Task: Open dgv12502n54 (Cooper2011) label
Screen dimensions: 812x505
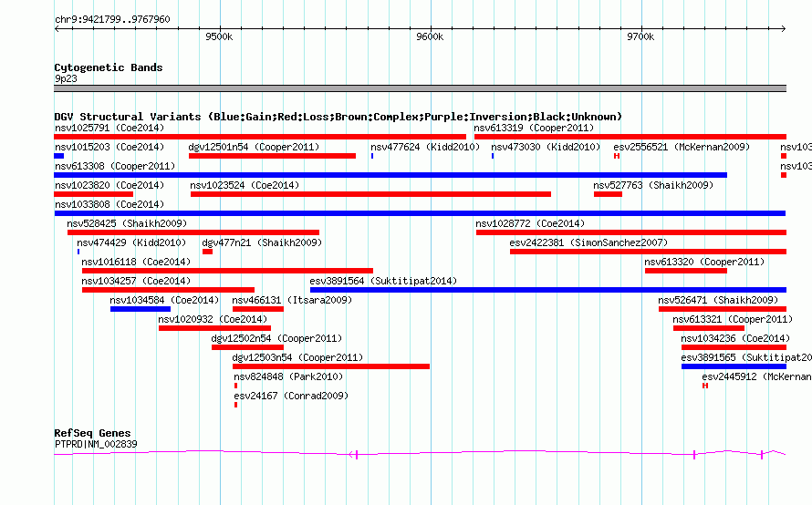Action: coord(276,338)
